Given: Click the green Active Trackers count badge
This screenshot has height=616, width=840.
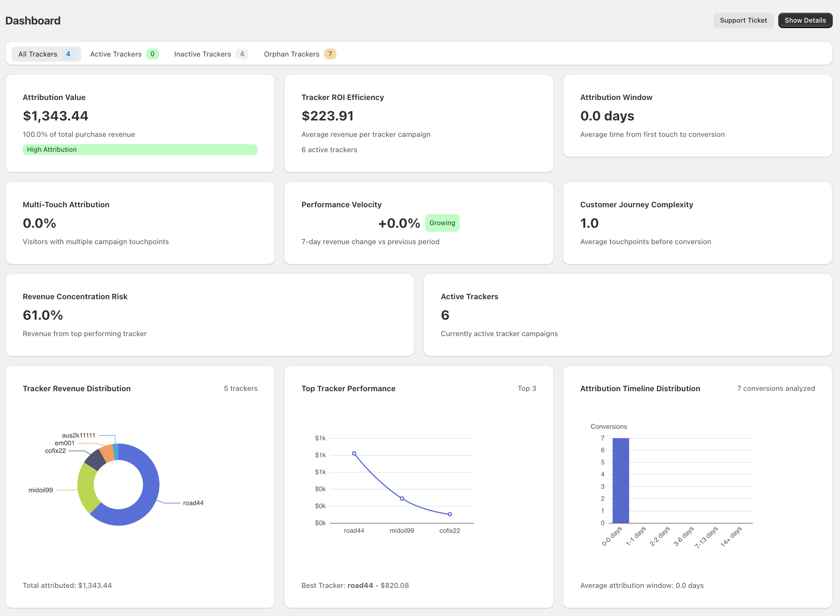Looking at the screenshot, I should tap(152, 54).
